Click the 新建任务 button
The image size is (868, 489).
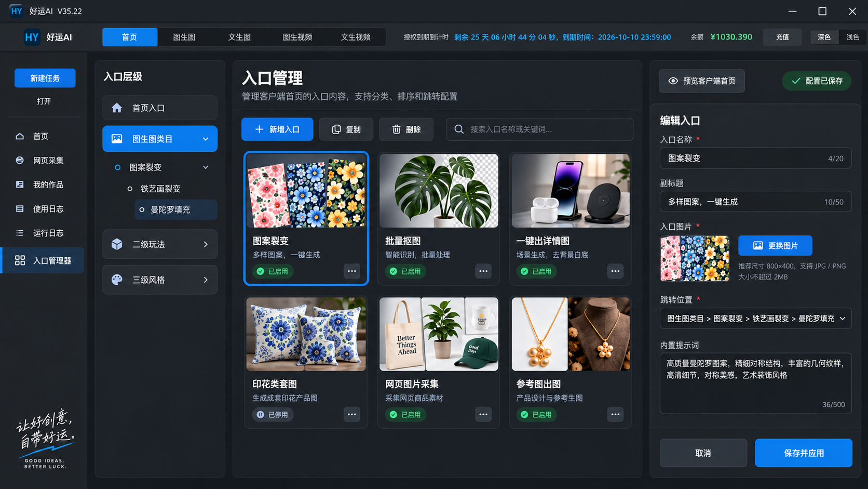[x=45, y=78]
